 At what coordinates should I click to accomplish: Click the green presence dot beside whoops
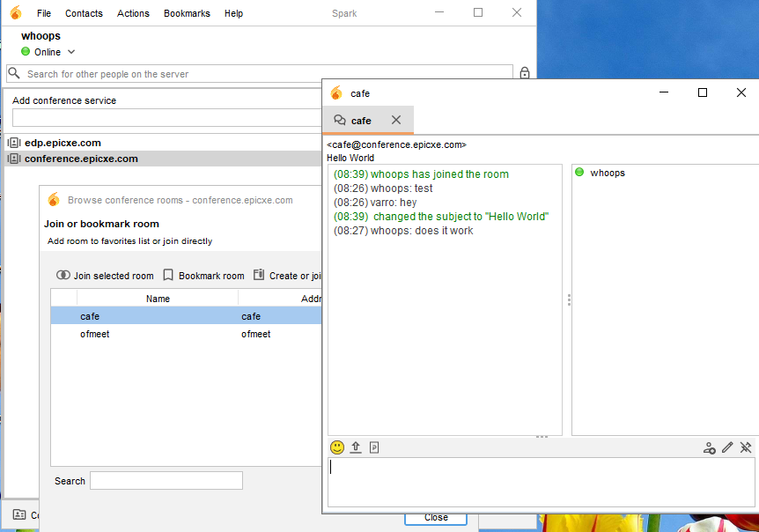pos(579,172)
